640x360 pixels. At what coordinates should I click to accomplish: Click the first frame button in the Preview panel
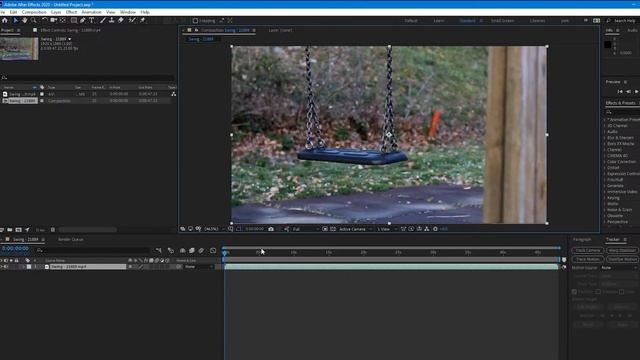[620, 92]
